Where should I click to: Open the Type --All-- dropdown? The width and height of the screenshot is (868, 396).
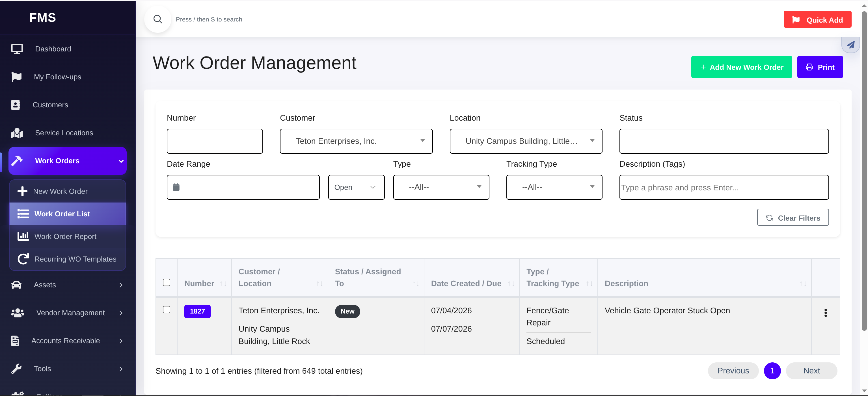point(441,187)
